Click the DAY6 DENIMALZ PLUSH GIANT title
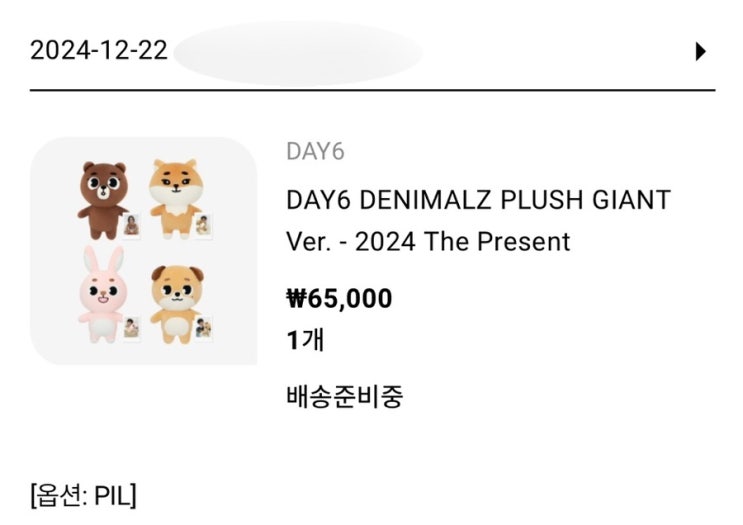The width and height of the screenshot is (743, 525). (478, 200)
